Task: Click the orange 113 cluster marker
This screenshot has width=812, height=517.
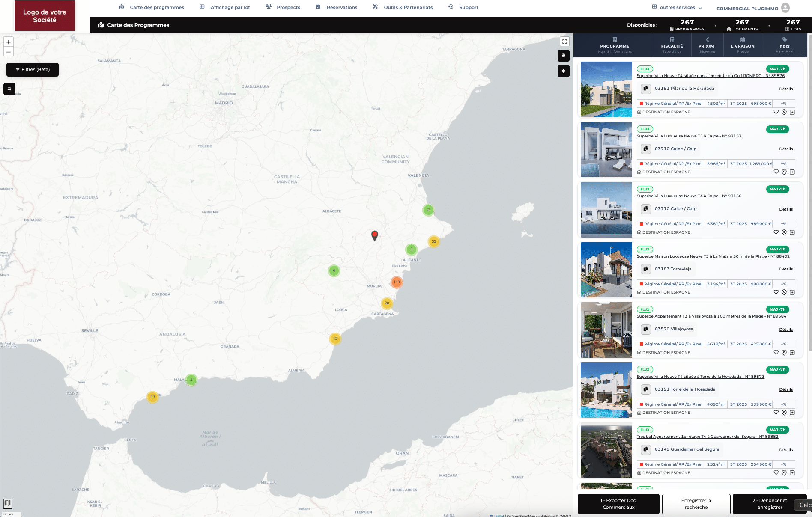Action: (397, 282)
